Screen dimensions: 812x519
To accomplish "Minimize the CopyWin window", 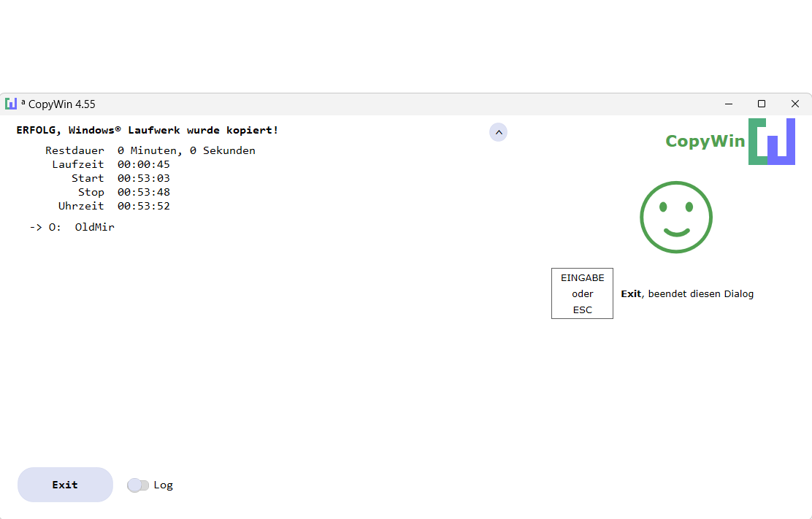I will tap(728, 104).
